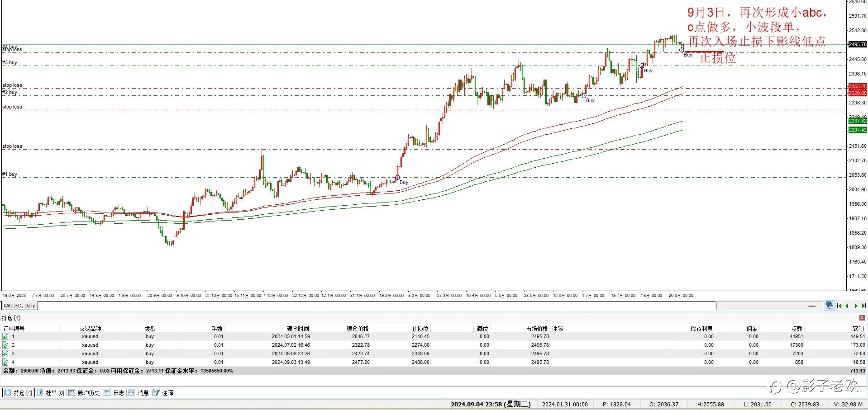868x410 pixels.
Task: Sort by 交易品种 column header
Action: 90,329
